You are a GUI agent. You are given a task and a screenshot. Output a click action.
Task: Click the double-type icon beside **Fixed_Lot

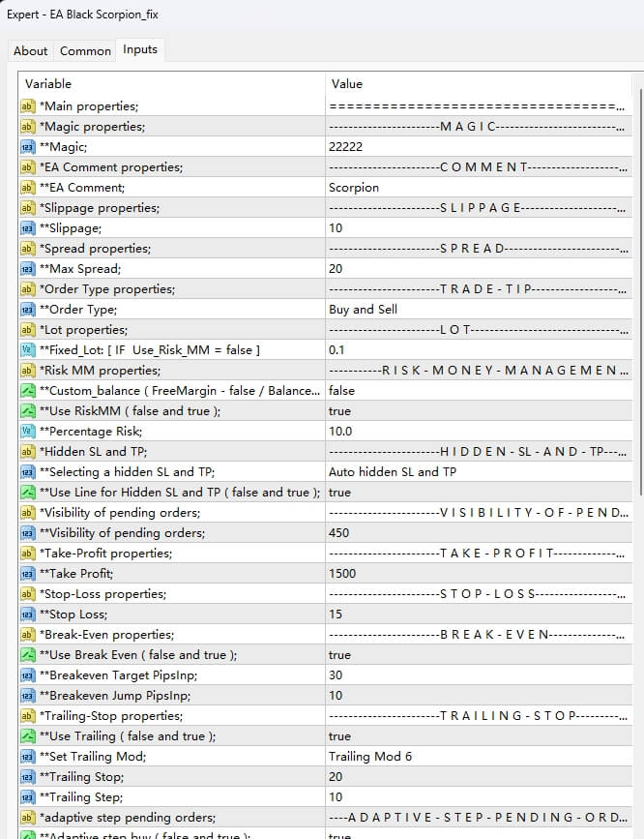[27, 350]
